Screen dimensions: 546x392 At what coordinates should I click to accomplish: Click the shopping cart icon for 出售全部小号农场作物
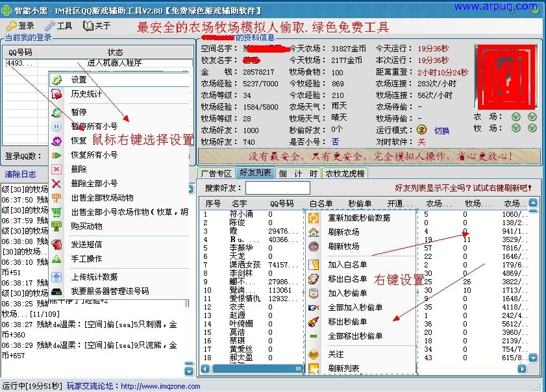[56, 212]
